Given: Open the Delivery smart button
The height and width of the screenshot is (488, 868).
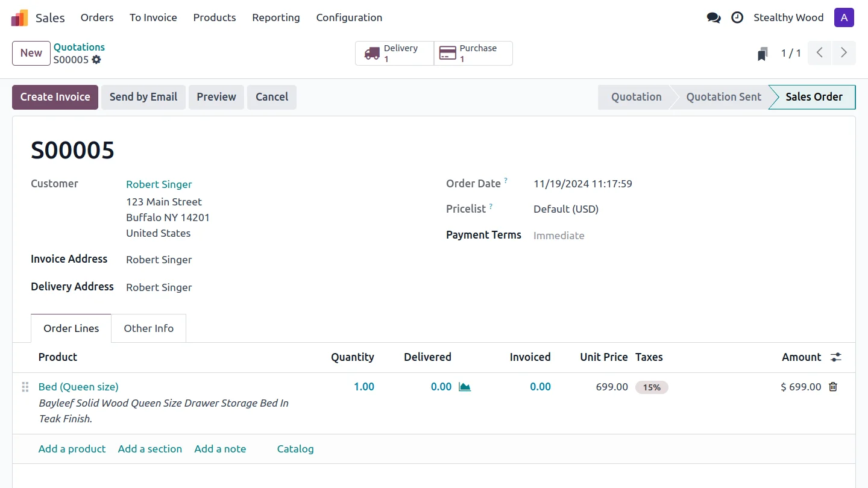Looking at the screenshot, I should [x=394, y=53].
